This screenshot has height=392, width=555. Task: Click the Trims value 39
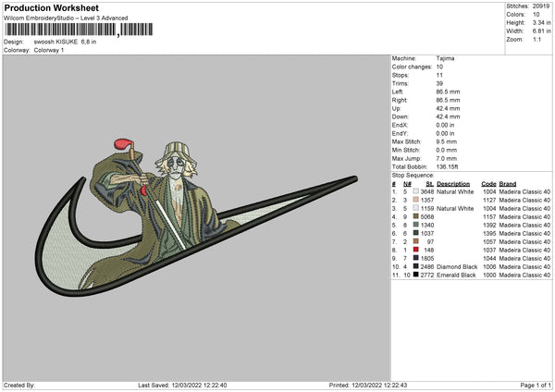(x=439, y=83)
